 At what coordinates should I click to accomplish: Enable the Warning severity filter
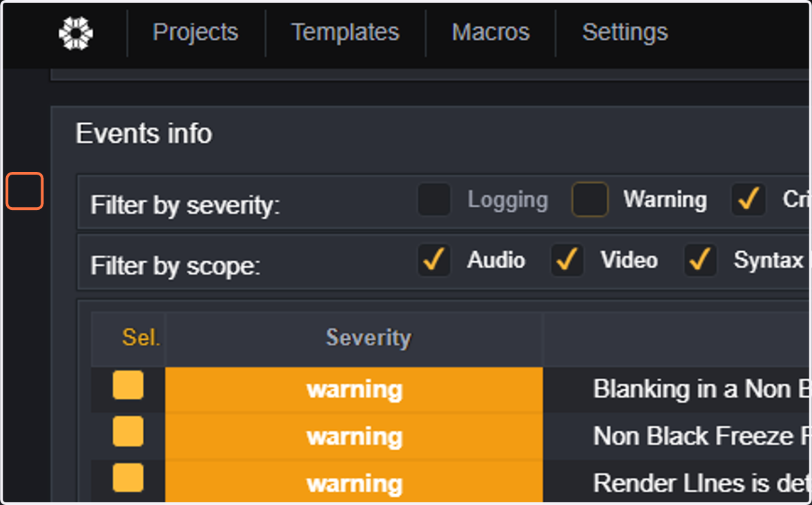590,200
